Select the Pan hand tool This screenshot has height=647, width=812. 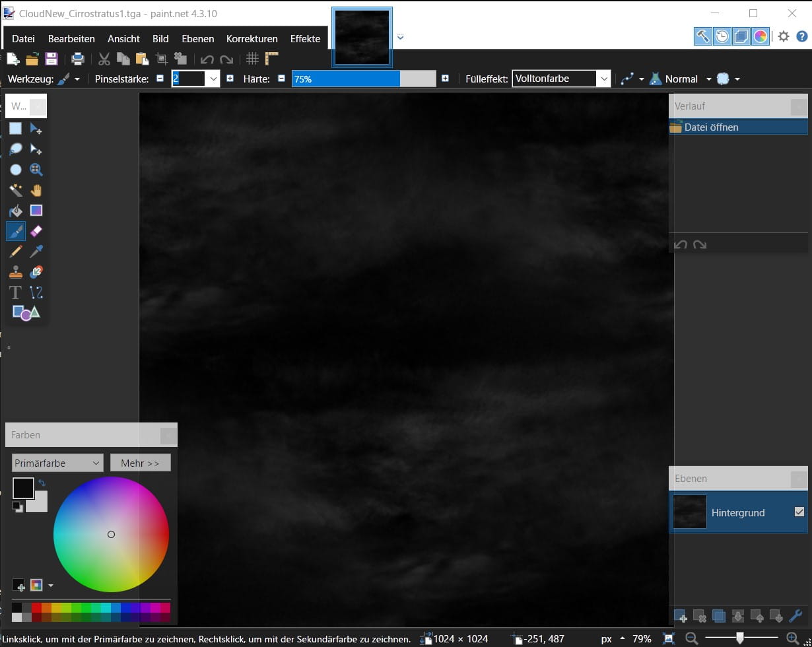[x=36, y=190]
